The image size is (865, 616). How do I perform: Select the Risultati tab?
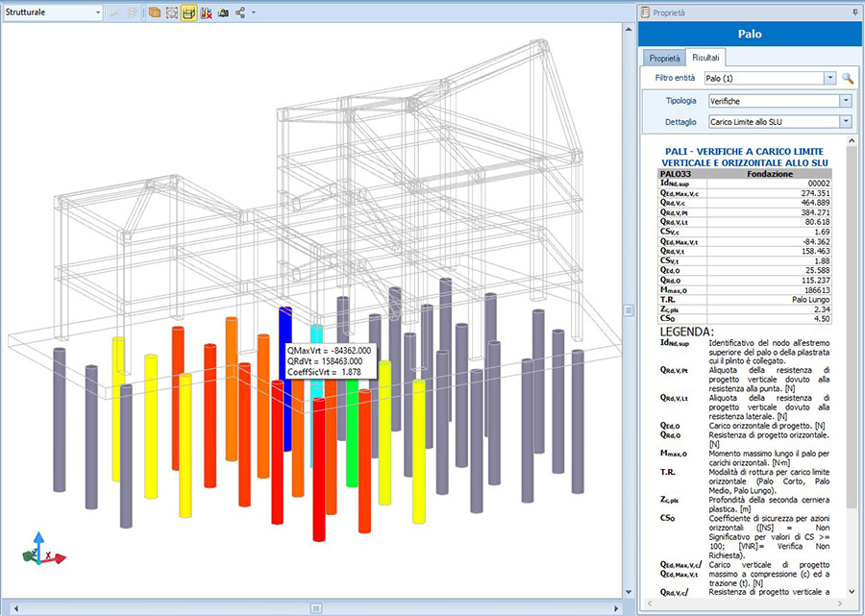(x=705, y=58)
